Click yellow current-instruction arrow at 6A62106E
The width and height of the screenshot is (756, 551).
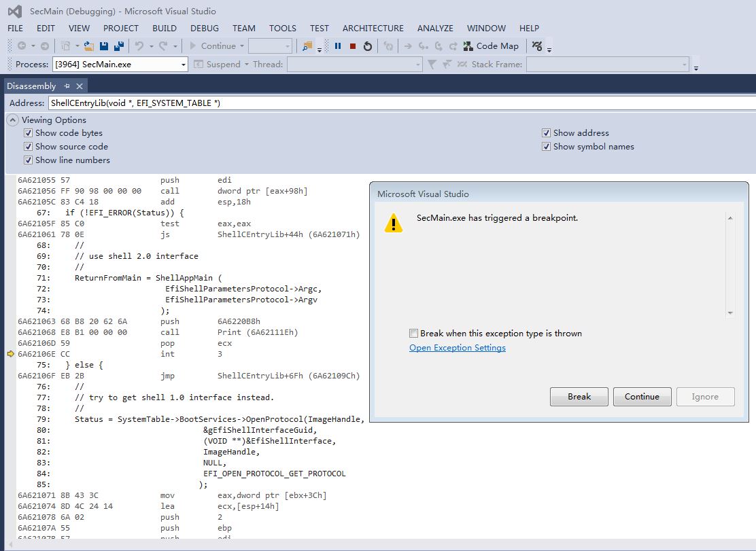[x=11, y=354]
